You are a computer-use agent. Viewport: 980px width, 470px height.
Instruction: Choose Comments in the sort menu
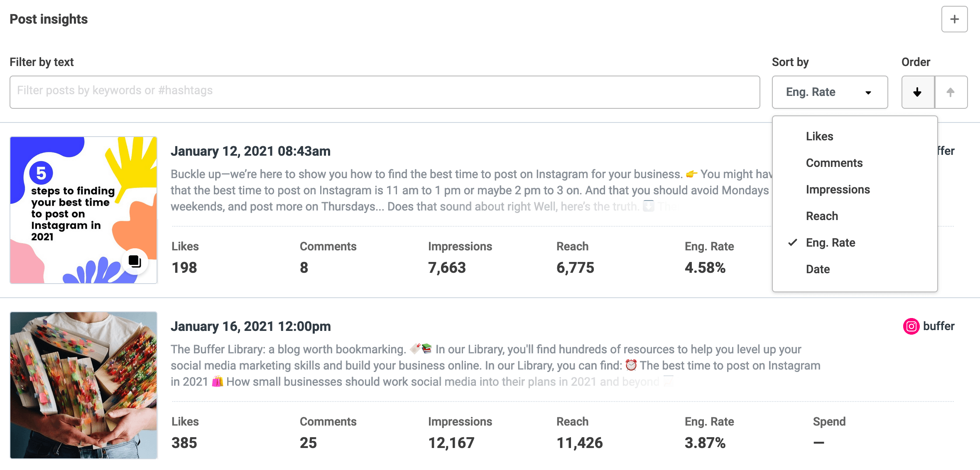pyautogui.click(x=834, y=163)
